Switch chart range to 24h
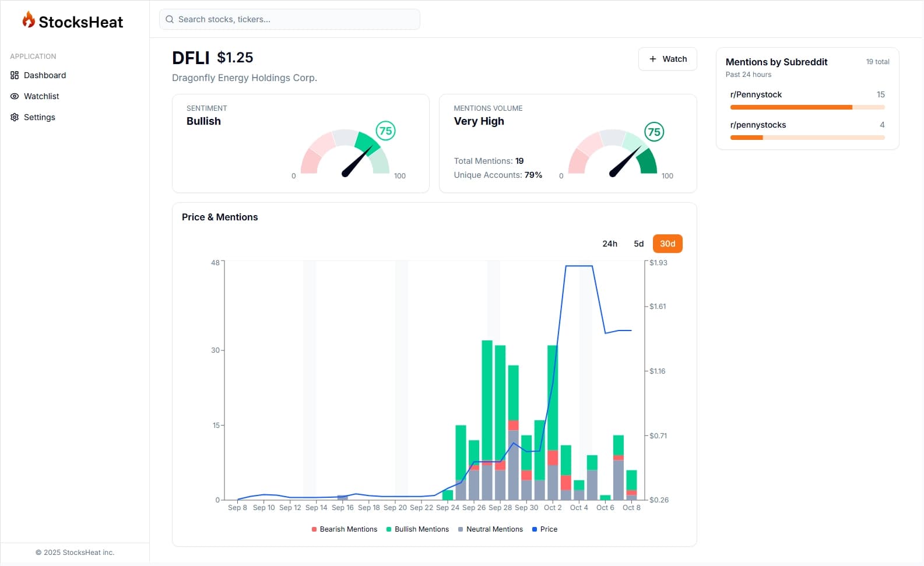The height and width of the screenshot is (566, 924). click(x=610, y=244)
